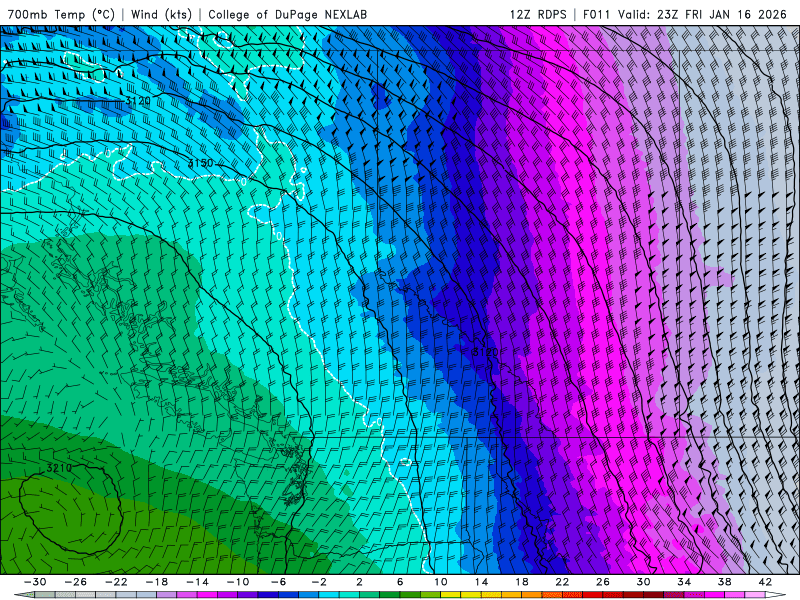Image resolution: width=800 pixels, height=600 pixels.
Task: Click the -10 value on the color scale
Action: [x=238, y=582]
